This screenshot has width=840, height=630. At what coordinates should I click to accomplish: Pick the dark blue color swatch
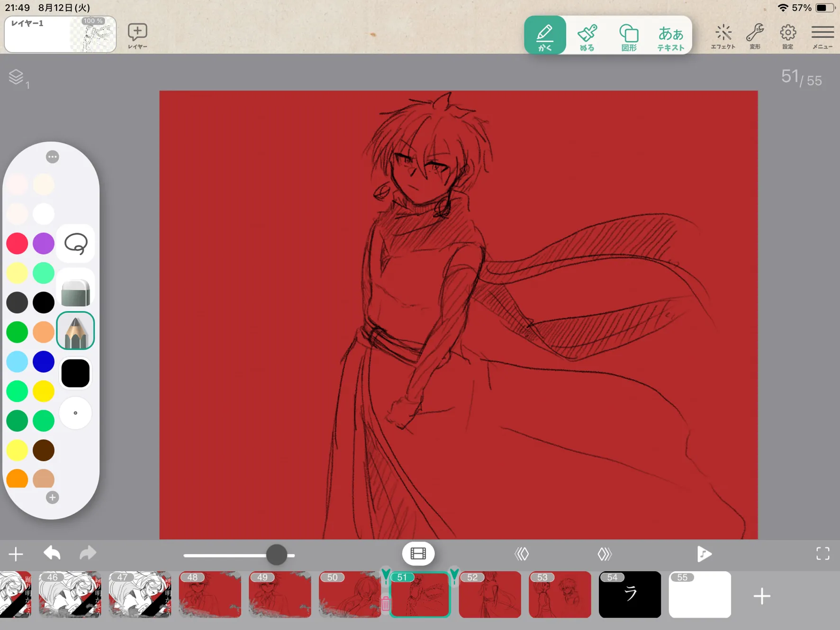[x=44, y=362]
